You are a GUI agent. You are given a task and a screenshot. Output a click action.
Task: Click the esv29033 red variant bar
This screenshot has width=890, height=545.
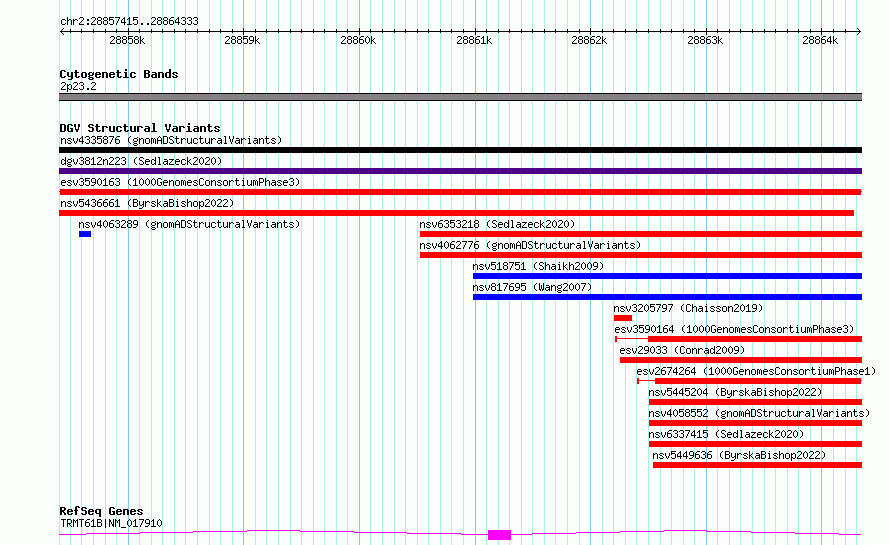click(741, 360)
